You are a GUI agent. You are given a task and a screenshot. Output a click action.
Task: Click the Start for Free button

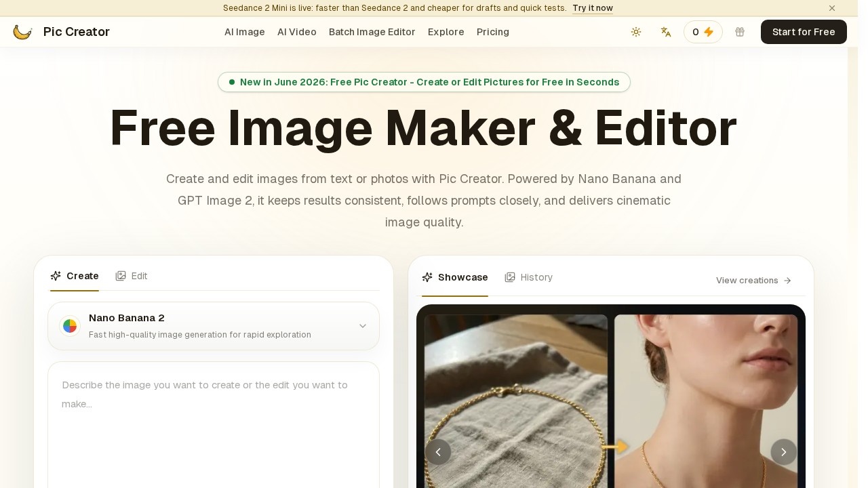[804, 32]
